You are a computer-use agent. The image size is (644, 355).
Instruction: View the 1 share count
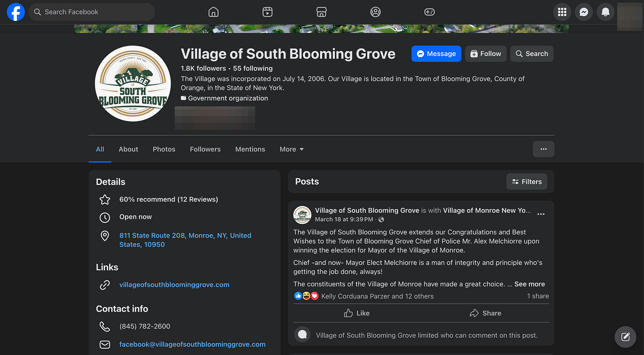pos(538,296)
